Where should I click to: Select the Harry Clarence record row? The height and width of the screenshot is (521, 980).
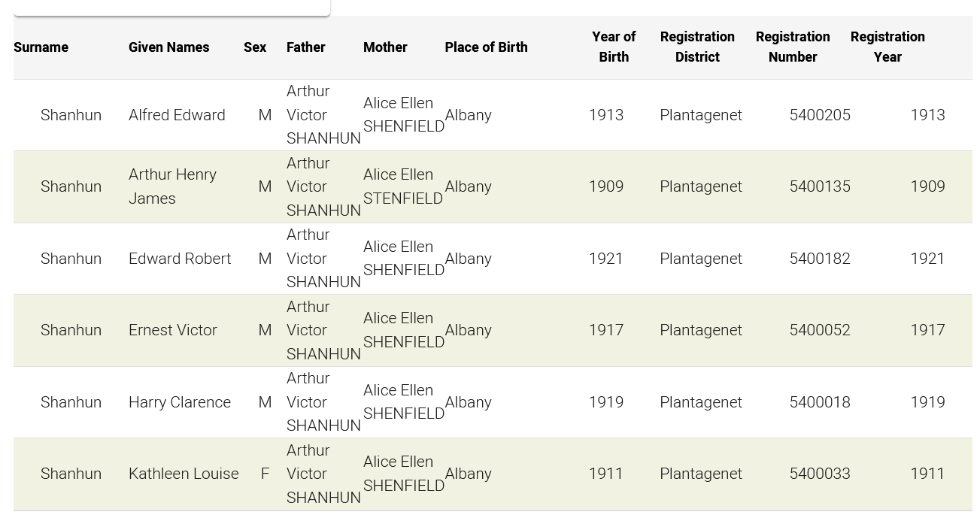coord(180,402)
